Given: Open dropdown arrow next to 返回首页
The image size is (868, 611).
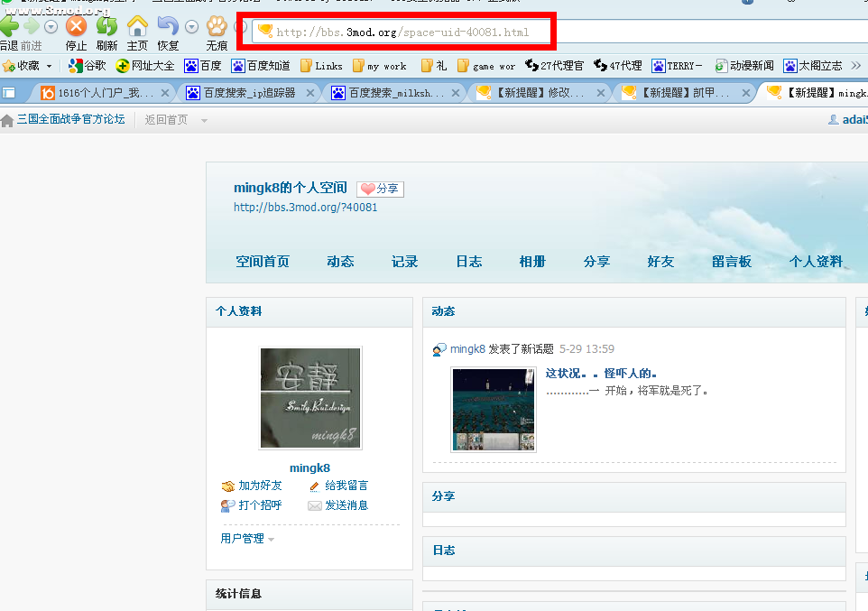Looking at the screenshot, I should coord(204,121).
